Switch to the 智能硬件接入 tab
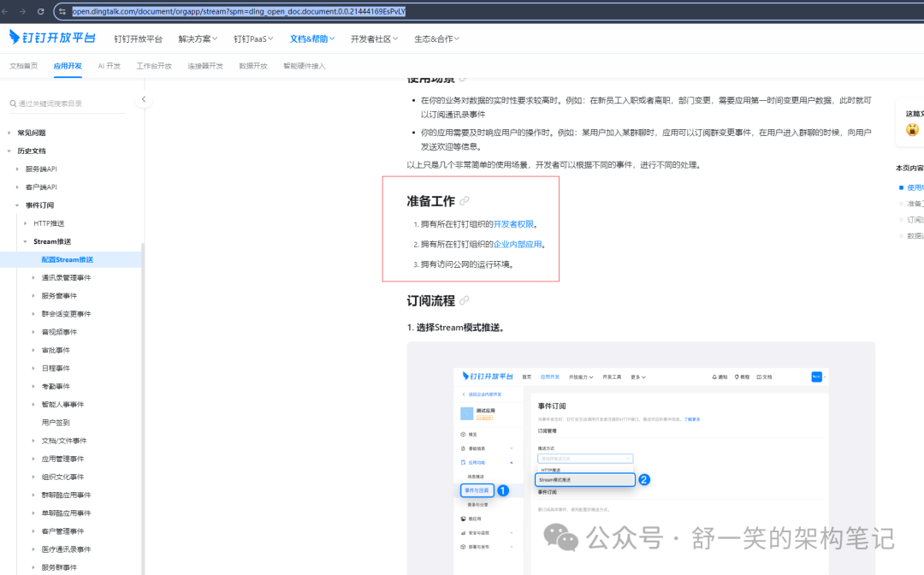 click(x=304, y=66)
